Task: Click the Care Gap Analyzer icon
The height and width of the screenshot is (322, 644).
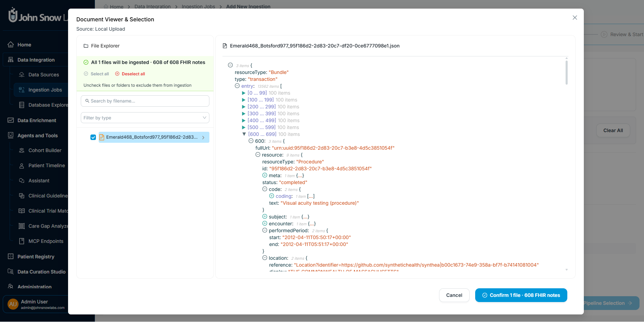Action: (22, 226)
